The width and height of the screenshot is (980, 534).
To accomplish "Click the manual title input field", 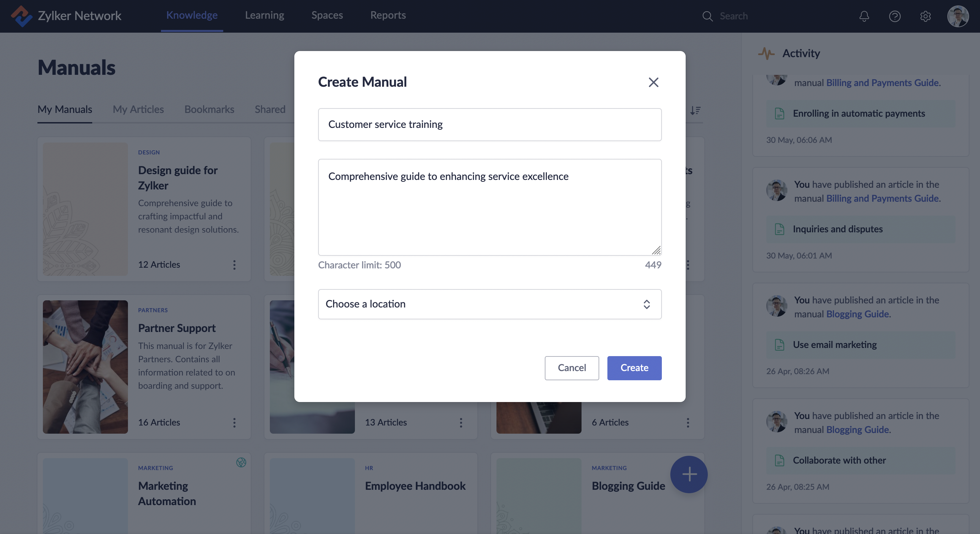I will click(x=490, y=124).
